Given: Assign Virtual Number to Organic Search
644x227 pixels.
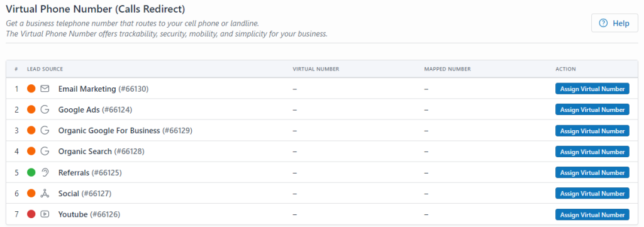Looking at the screenshot, I should pyautogui.click(x=592, y=152).
